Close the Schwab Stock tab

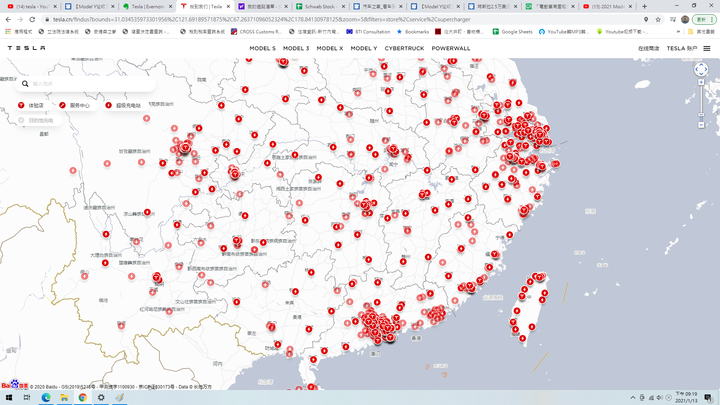tap(343, 6)
